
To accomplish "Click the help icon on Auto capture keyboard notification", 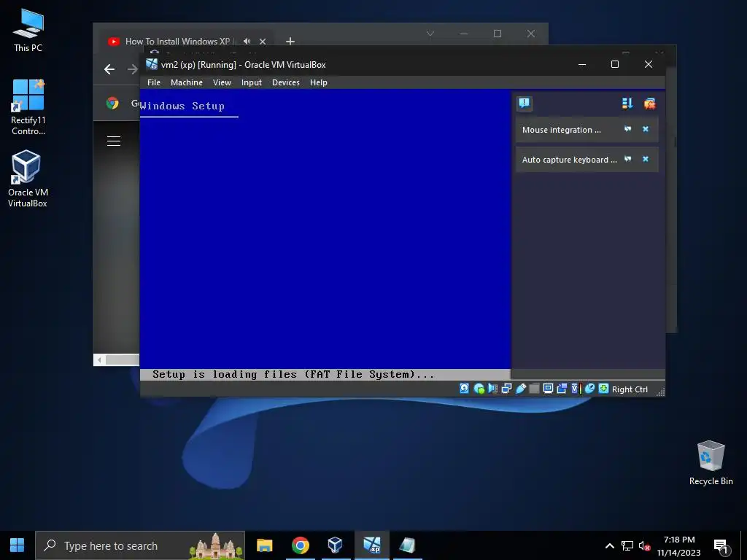I will tap(628, 159).
